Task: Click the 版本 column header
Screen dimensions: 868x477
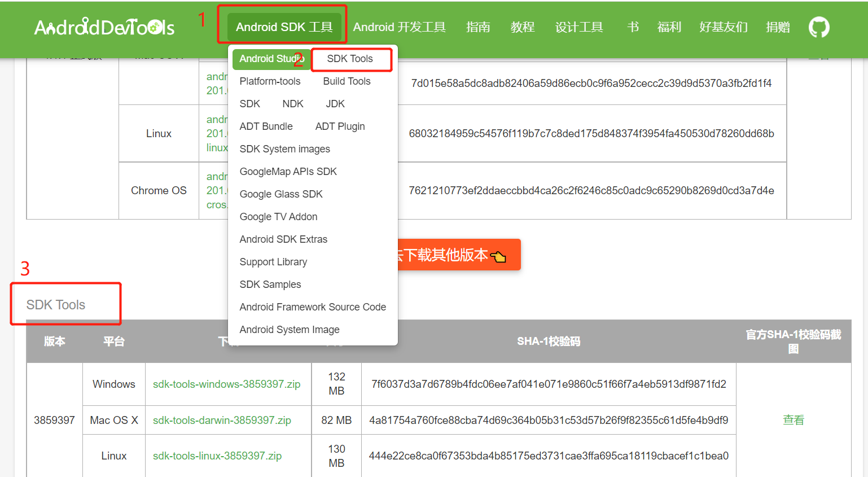Action: pos(54,341)
